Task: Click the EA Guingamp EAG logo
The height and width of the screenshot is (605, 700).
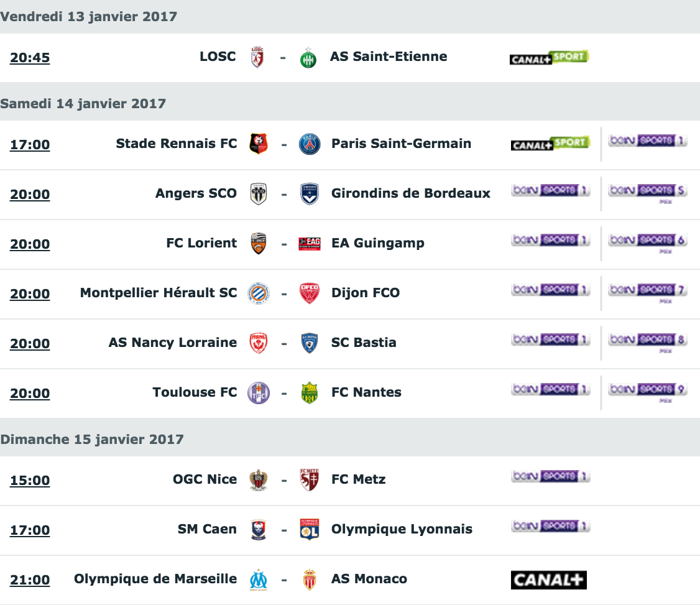Action: click(x=310, y=244)
